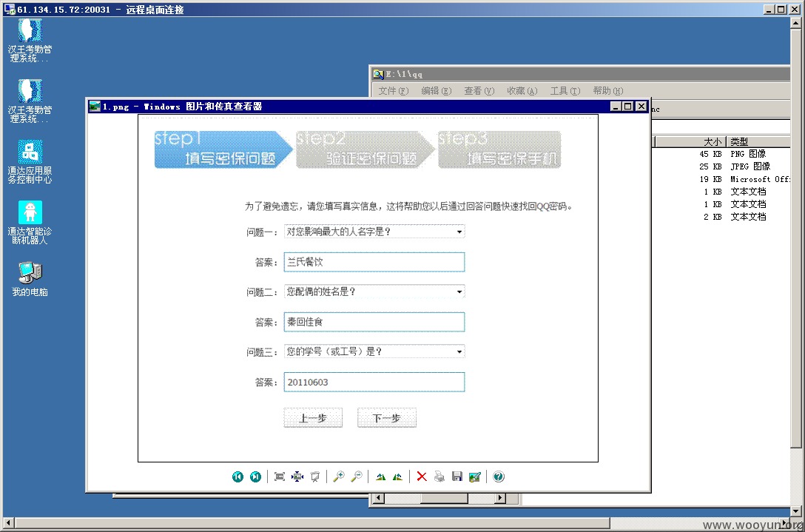Rotate the image clockwise
The image size is (805, 532).
(380, 477)
